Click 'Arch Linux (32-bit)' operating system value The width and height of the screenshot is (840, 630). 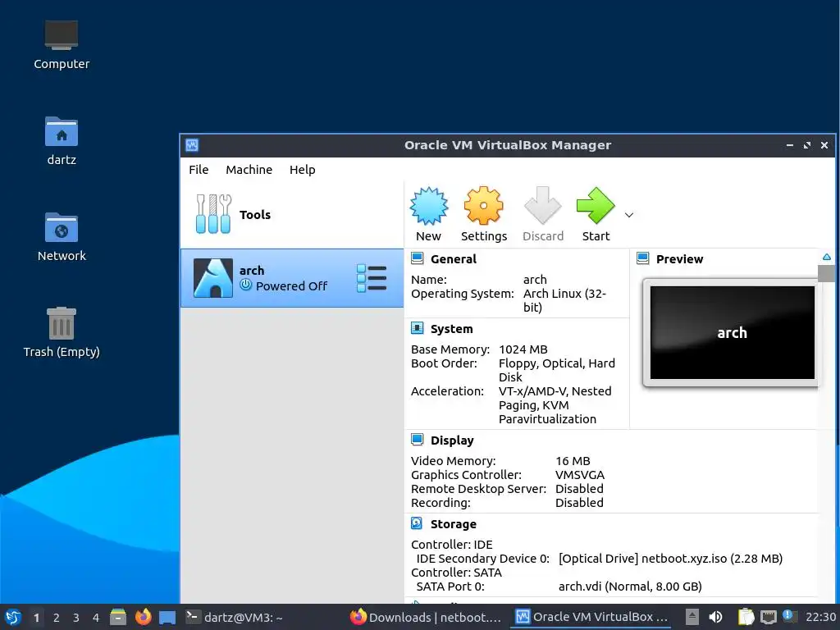[564, 300]
